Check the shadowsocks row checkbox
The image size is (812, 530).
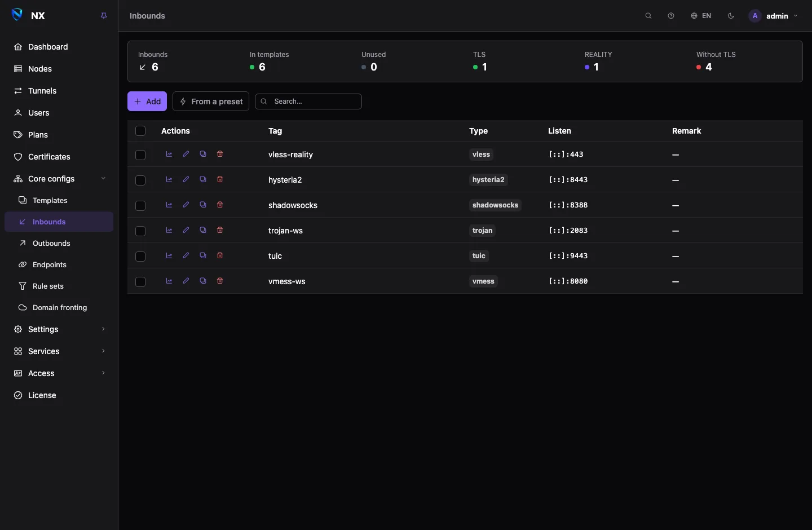click(140, 205)
